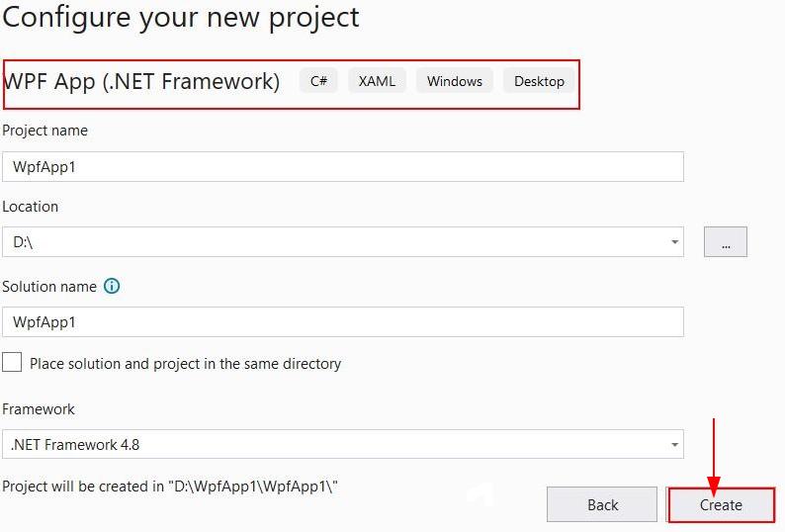This screenshot has height=532, width=785.
Task: Click the XAML tag badge
Action: pyautogui.click(x=377, y=81)
